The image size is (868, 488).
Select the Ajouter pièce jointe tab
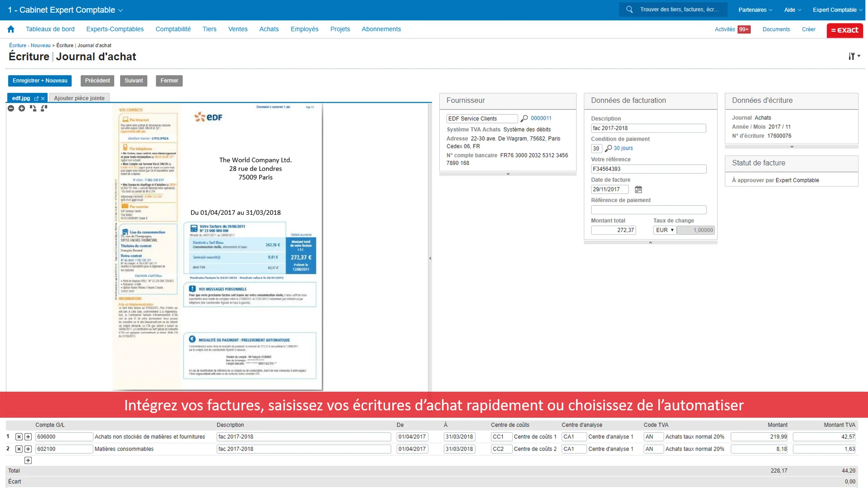click(x=79, y=98)
